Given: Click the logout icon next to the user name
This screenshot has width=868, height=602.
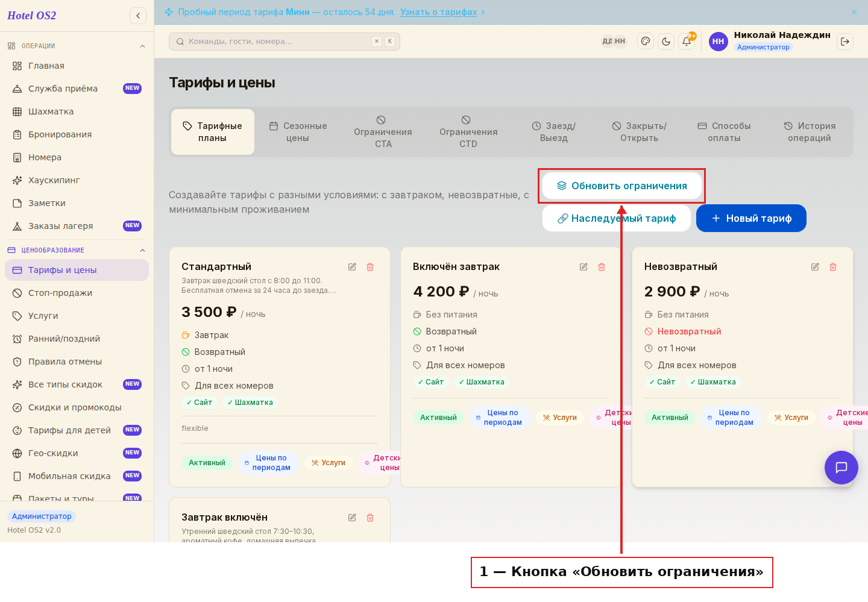Looking at the screenshot, I should point(845,42).
